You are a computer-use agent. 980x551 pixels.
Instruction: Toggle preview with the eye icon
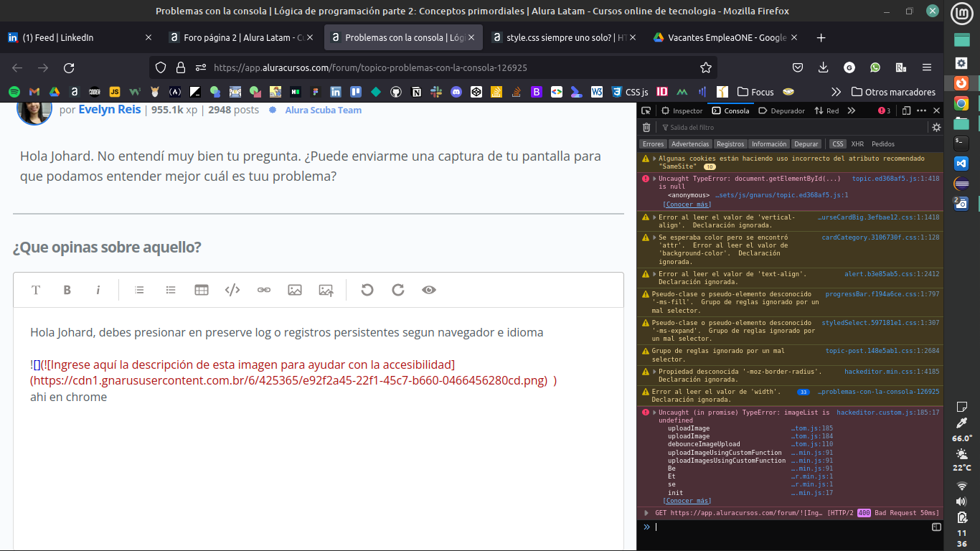click(429, 290)
